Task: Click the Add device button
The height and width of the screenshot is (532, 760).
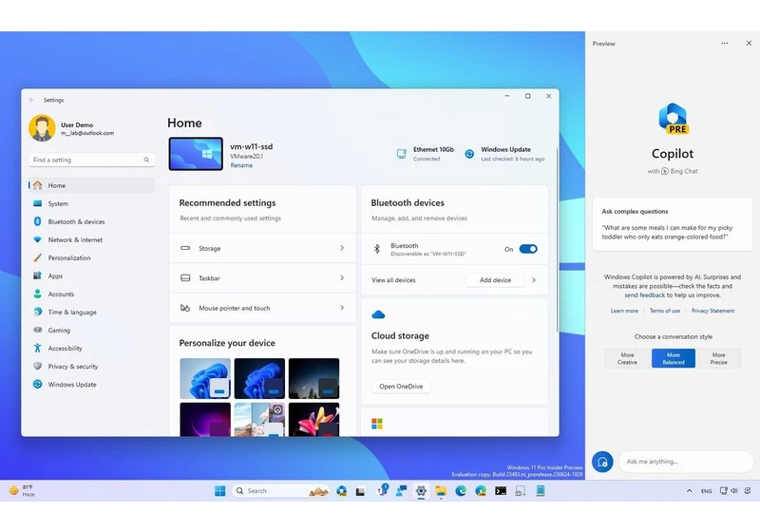Action: coord(495,280)
